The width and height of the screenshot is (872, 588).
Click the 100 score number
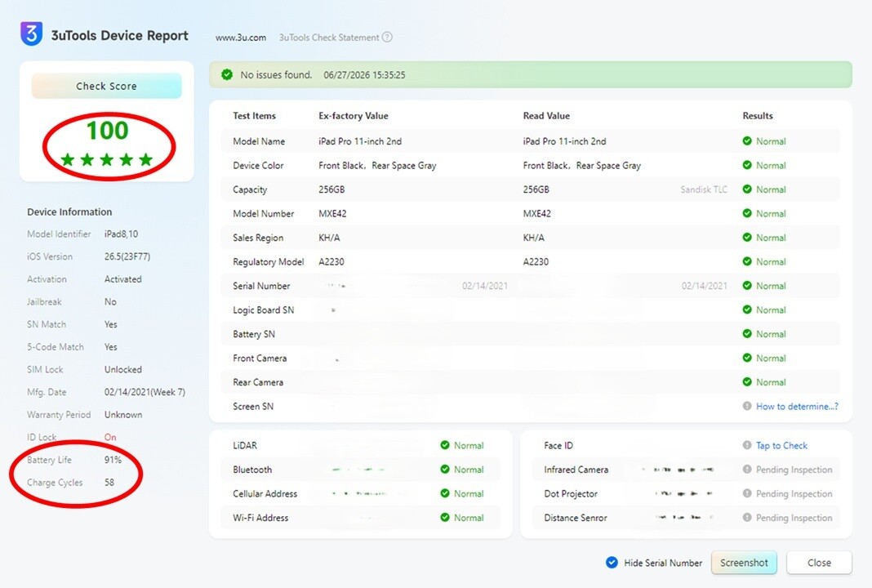(107, 130)
